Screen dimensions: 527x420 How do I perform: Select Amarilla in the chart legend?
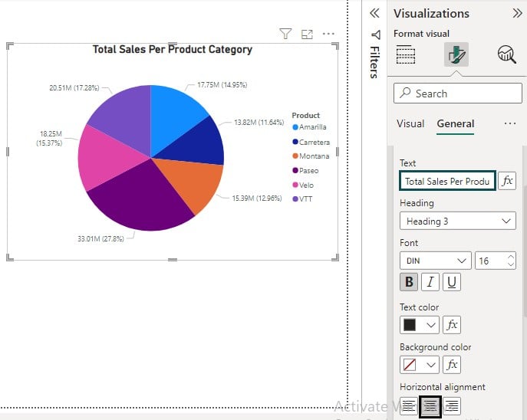pos(310,127)
